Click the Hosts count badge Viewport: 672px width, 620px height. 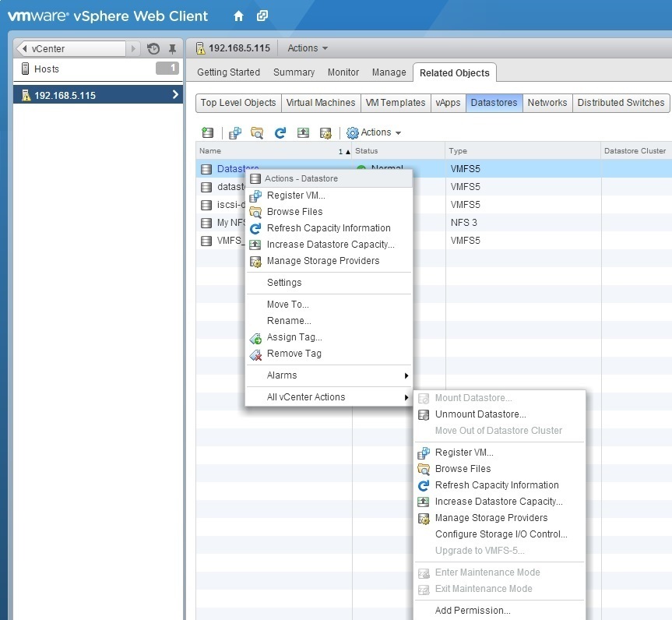tap(167, 69)
